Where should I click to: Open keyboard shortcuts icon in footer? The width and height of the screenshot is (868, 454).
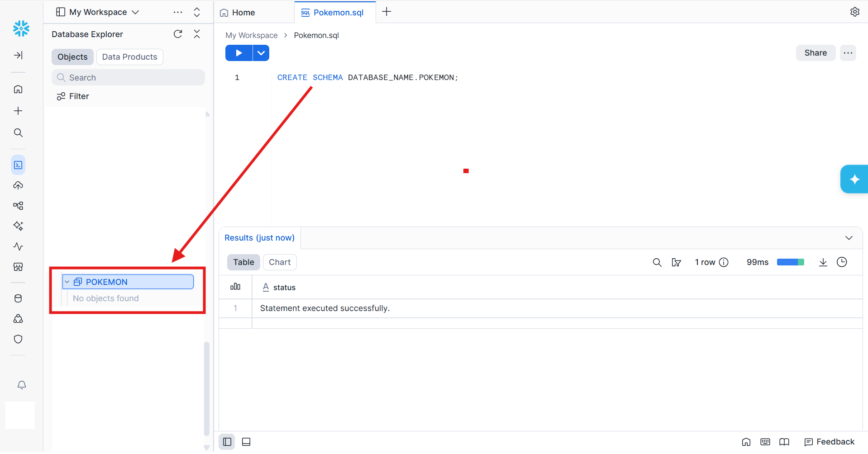pos(765,442)
